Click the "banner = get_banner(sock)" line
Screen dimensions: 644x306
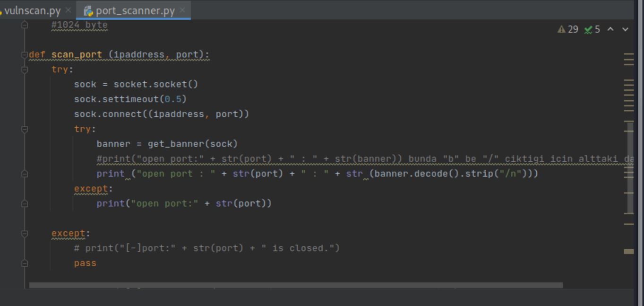(x=167, y=144)
